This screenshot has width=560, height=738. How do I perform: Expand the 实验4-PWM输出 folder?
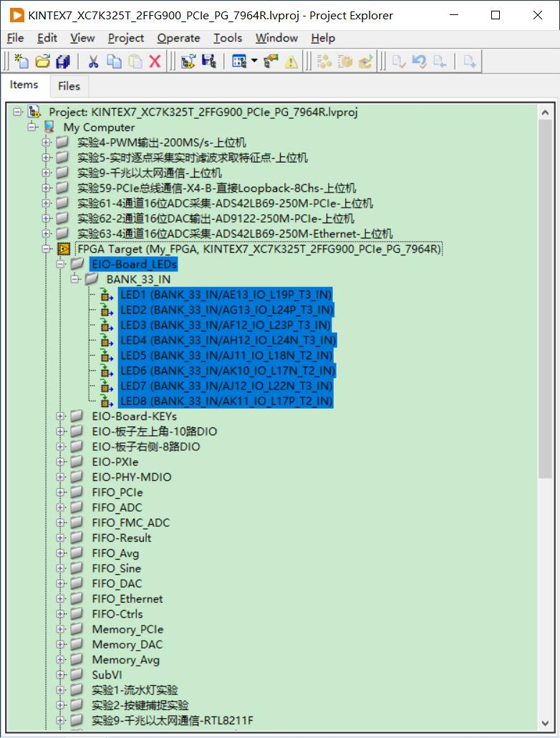point(46,142)
